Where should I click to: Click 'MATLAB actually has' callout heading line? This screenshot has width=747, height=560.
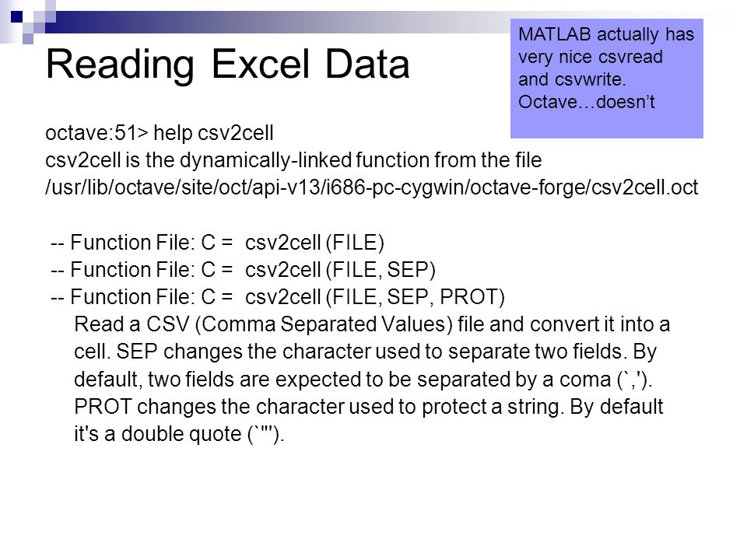pos(606,35)
